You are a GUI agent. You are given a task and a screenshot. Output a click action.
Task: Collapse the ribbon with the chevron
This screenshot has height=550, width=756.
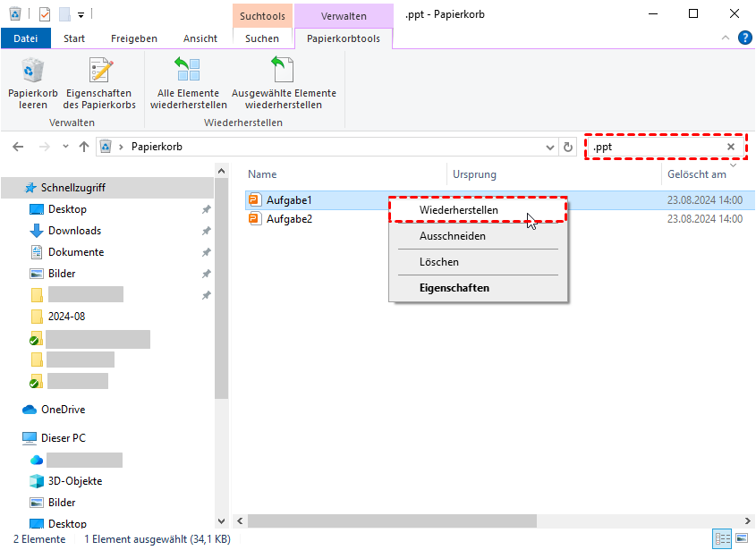click(x=726, y=38)
